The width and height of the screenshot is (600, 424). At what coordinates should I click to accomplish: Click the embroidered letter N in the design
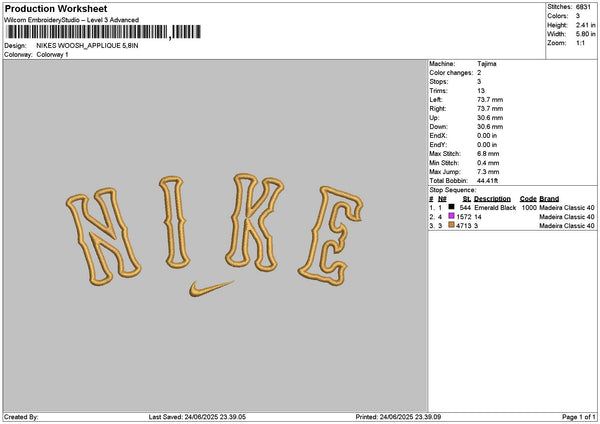pyautogui.click(x=103, y=236)
